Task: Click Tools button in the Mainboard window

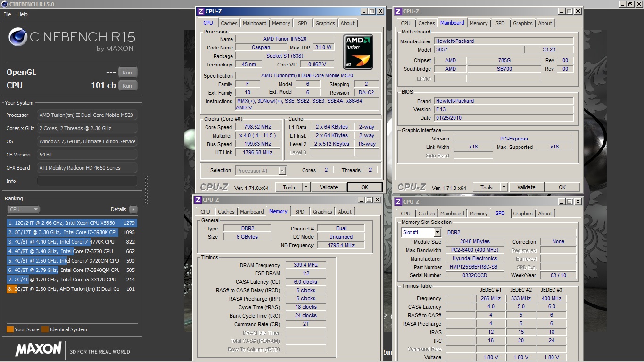Action: (487, 187)
